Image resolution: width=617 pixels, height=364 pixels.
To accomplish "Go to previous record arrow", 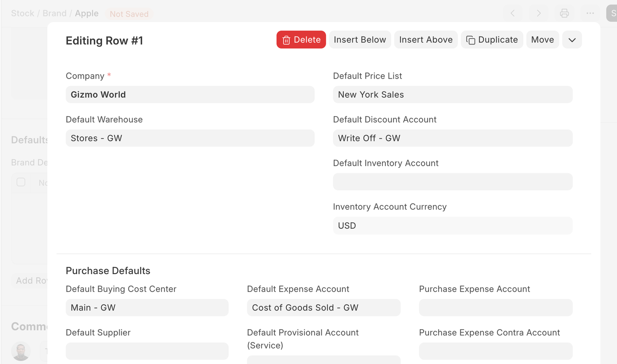I will (513, 13).
